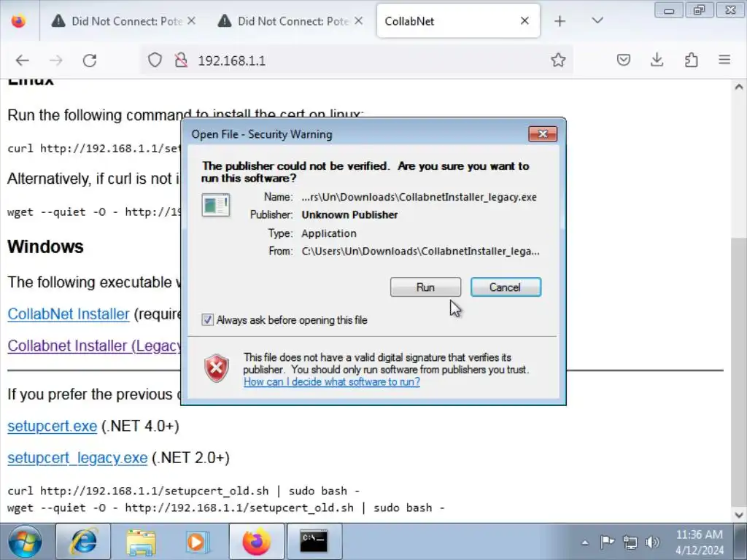Viewport: 747px width, 560px height.
Task: Click the network tray icon
Action: 630,542
